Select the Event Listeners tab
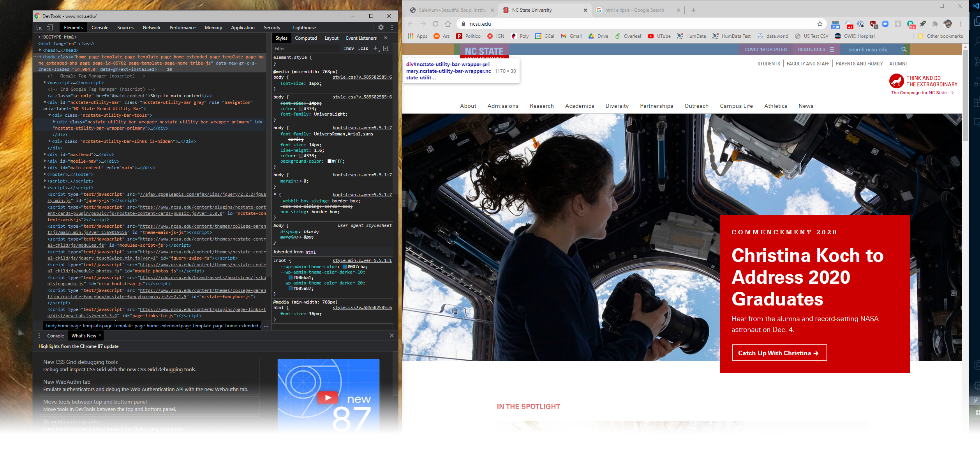980x467 pixels. 361,38
